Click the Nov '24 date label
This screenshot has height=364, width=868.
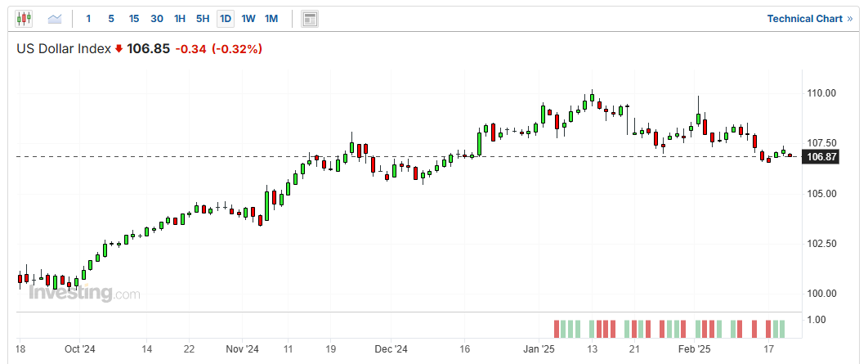coord(243,349)
